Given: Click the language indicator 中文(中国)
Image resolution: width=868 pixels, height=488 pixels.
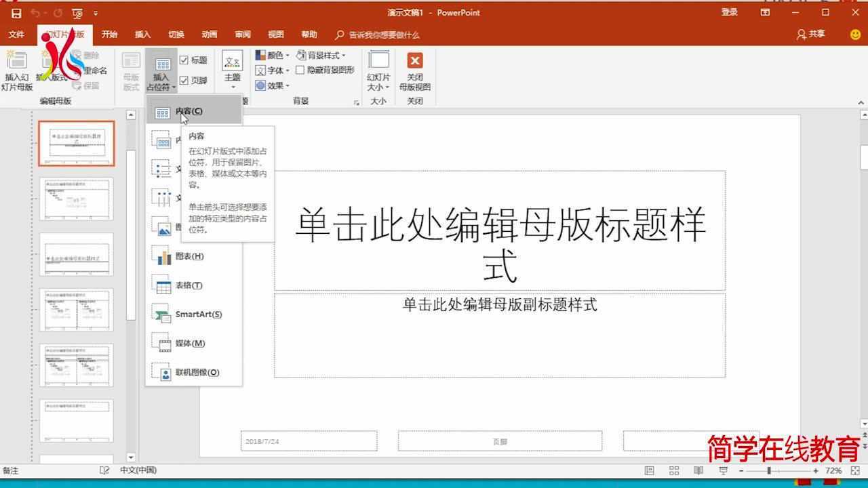Looking at the screenshot, I should tap(138, 470).
